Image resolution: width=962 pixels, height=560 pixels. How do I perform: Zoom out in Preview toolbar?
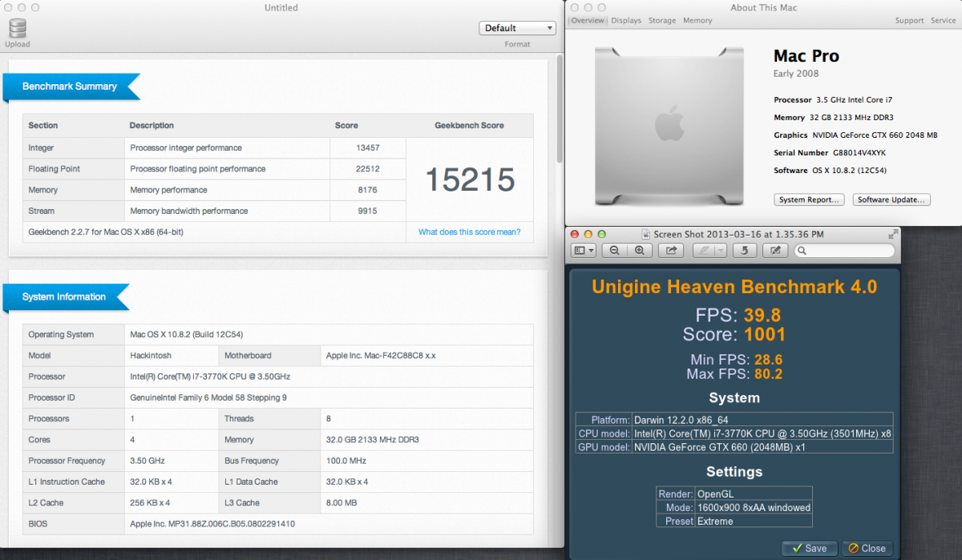[x=614, y=251]
